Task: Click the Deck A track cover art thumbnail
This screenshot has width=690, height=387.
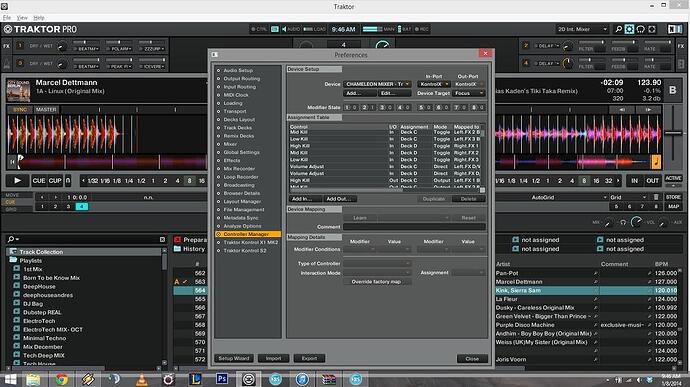Action: (18, 90)
